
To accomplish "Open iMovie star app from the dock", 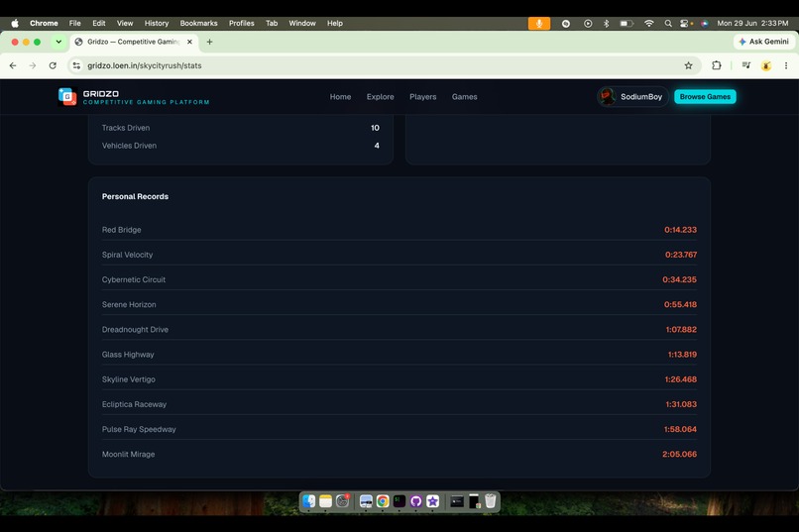I will click(x=433, y=501).
